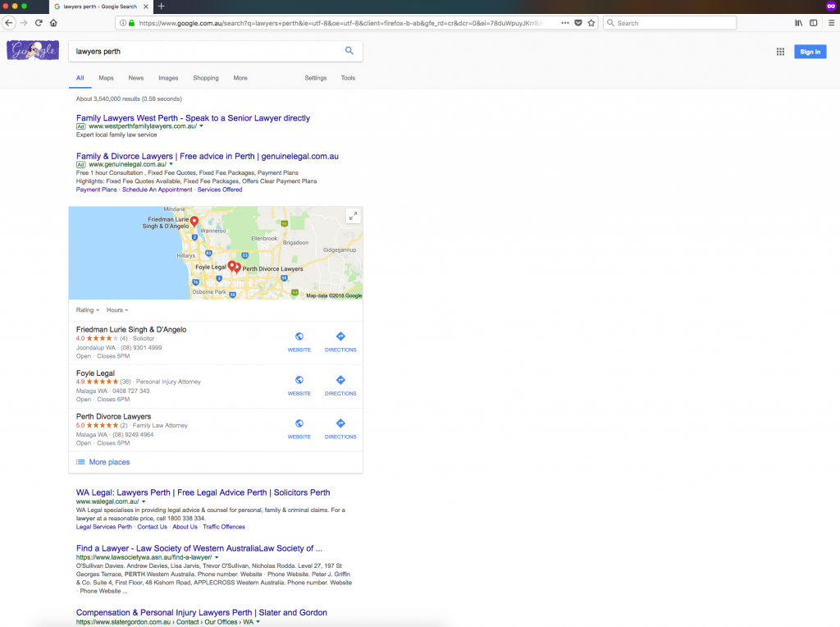Open the Legal Services Perth sitelink
Screen dimensions: 840x627
point(104,527)
